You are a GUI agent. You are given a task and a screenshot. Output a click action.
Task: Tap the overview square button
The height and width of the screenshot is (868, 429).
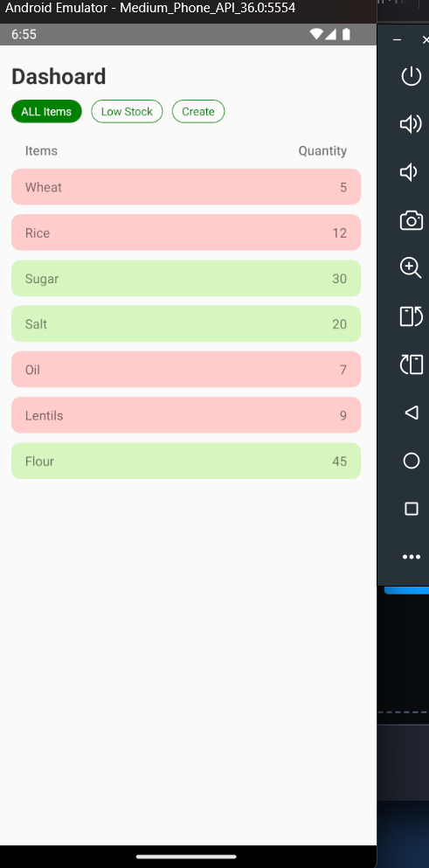tap(411, 509)
